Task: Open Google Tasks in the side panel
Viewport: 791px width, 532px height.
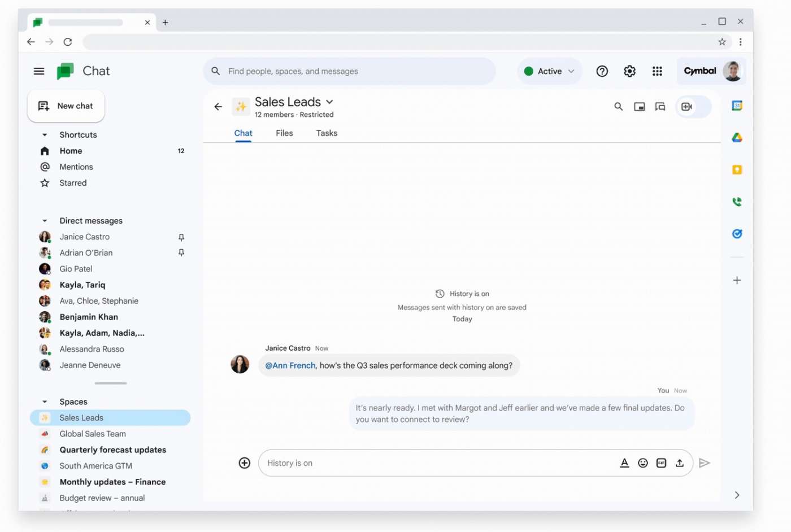Action: [737, 234]
